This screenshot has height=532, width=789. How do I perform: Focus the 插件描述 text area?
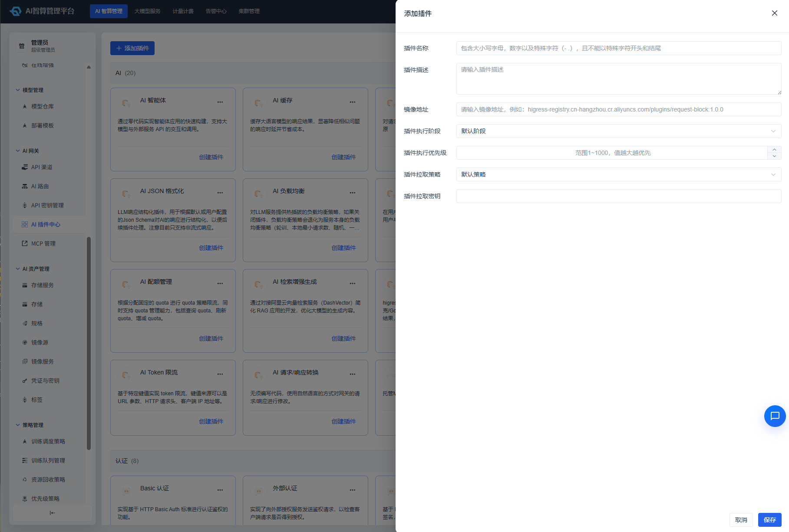click(x=619, y=79)
